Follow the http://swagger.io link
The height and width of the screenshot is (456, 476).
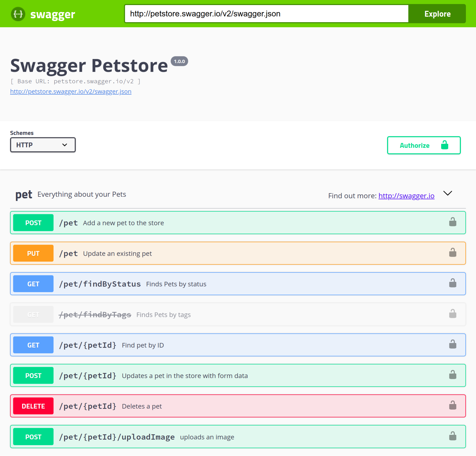click(406, 196)
